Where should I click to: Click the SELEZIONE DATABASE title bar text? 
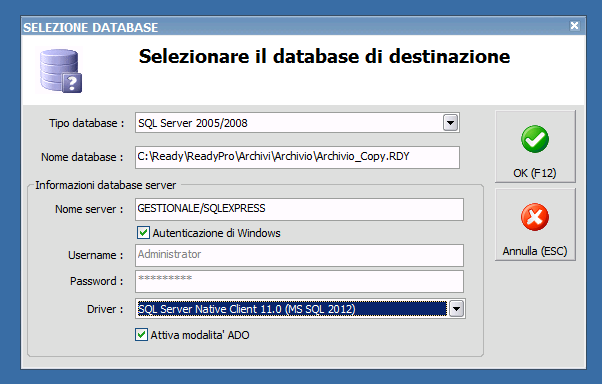coord(91,28)
